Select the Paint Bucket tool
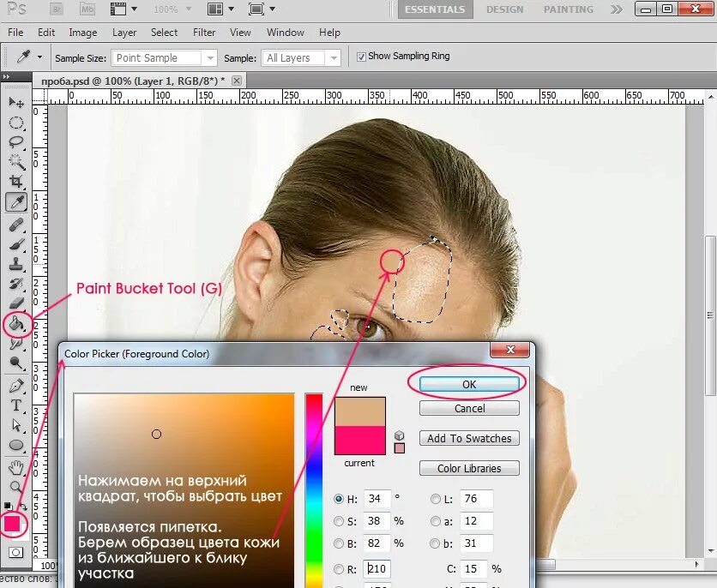717x588 pixels. pyautogui.click(x=16, y=324)
